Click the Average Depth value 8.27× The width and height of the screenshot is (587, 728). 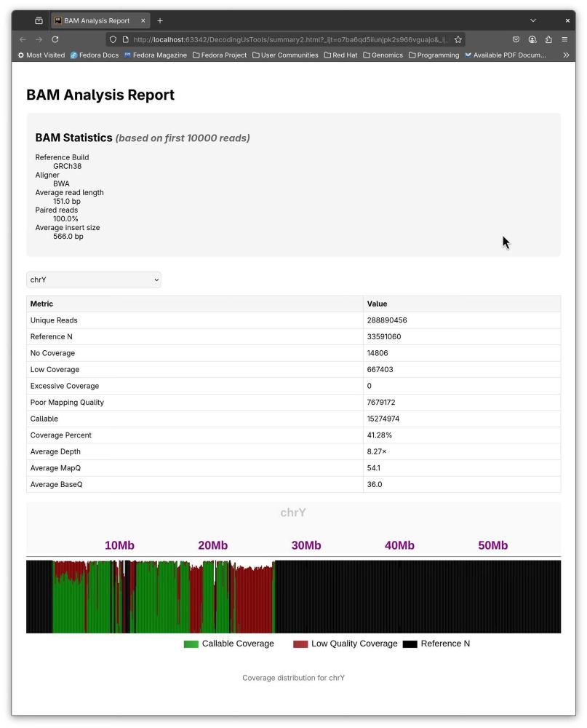click(x=377, y=452)
